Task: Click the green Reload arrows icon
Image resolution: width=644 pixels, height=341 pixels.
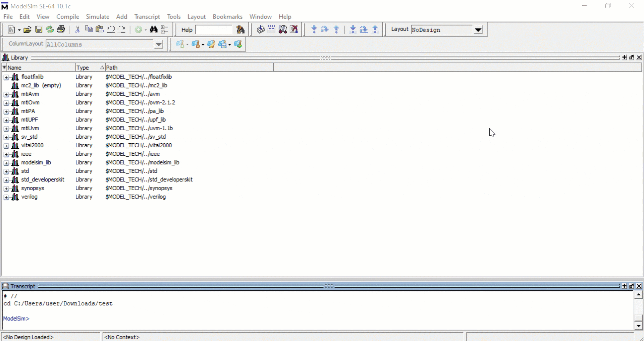Action: tap(50, 30)
